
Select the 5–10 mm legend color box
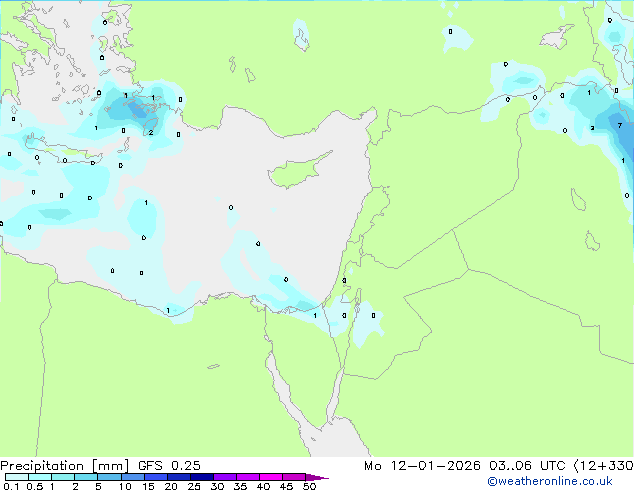[x=109, y=477]
